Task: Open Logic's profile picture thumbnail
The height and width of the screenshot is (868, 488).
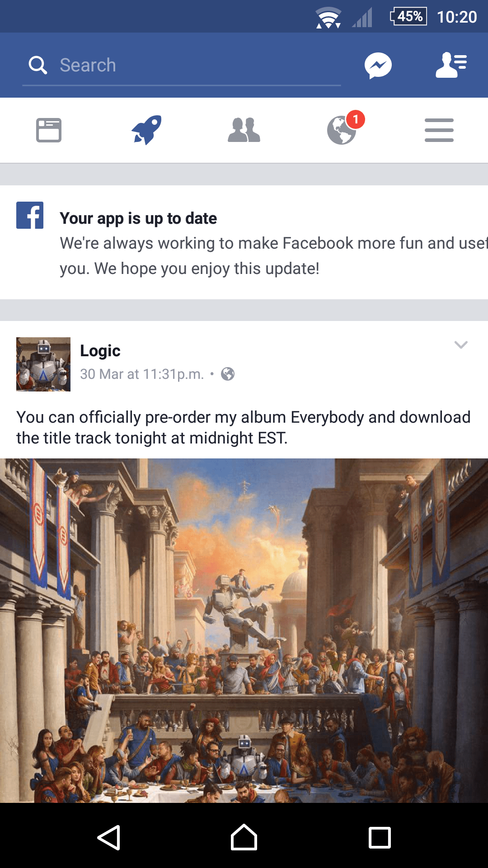Action: [x=43, y=364]
